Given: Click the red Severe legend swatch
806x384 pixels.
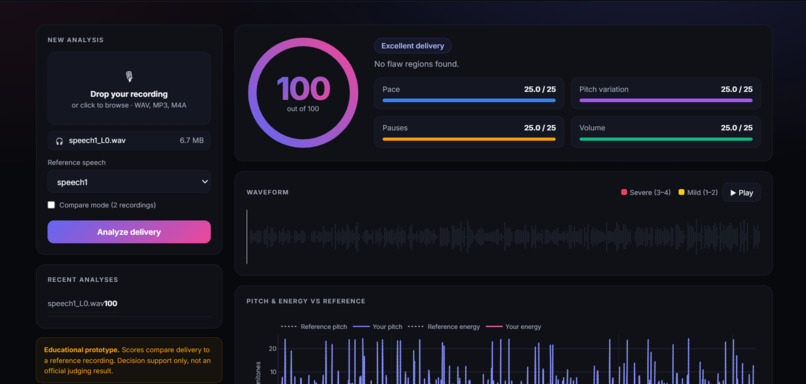Looking at the screenshot, I should click(624, 192).
